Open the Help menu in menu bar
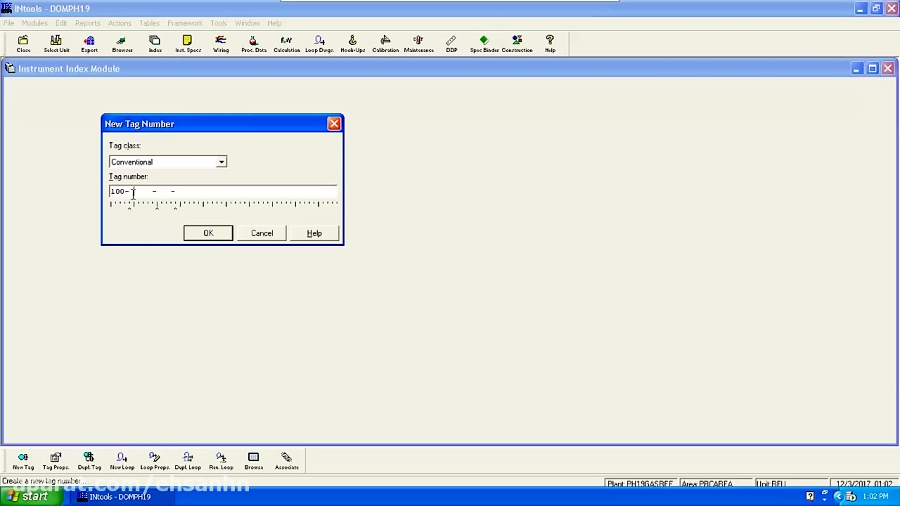This screenshot has height=506, width=900. [x=274, y=23]
